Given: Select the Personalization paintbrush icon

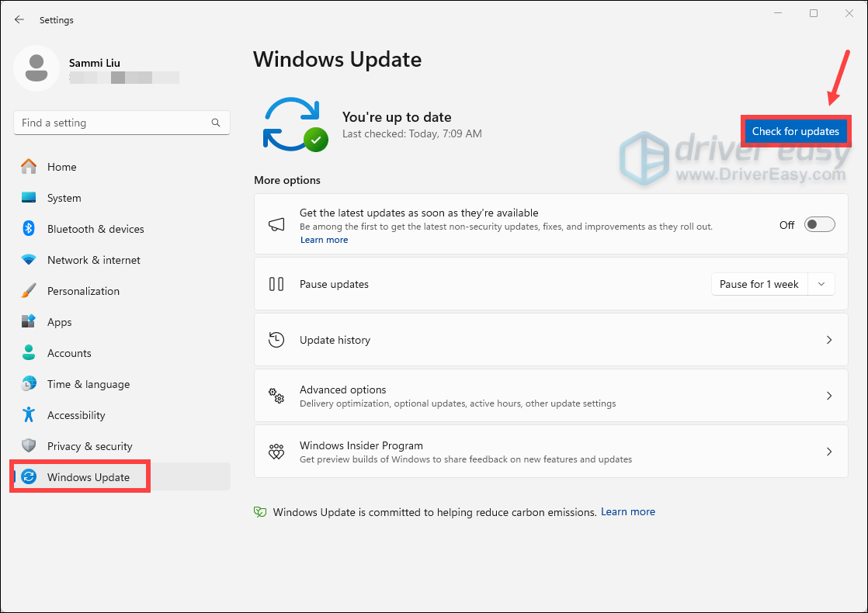Looking at the screenshot, I should point(29,291).
